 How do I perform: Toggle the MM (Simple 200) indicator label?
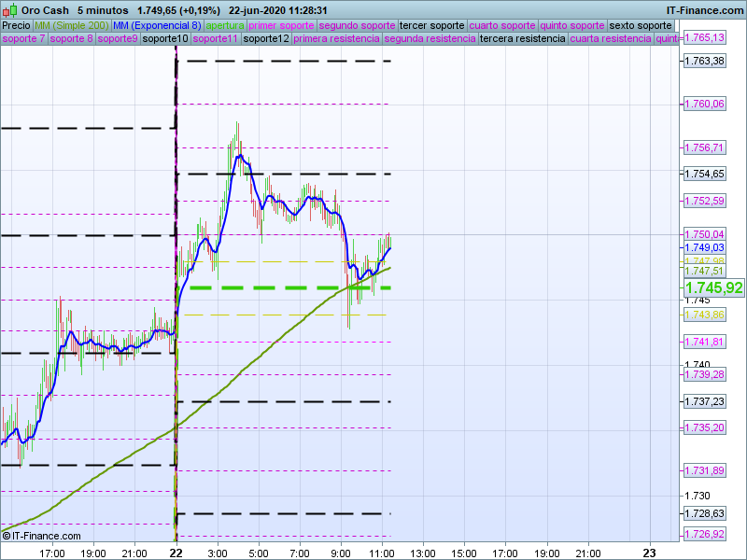pos(71,25)
